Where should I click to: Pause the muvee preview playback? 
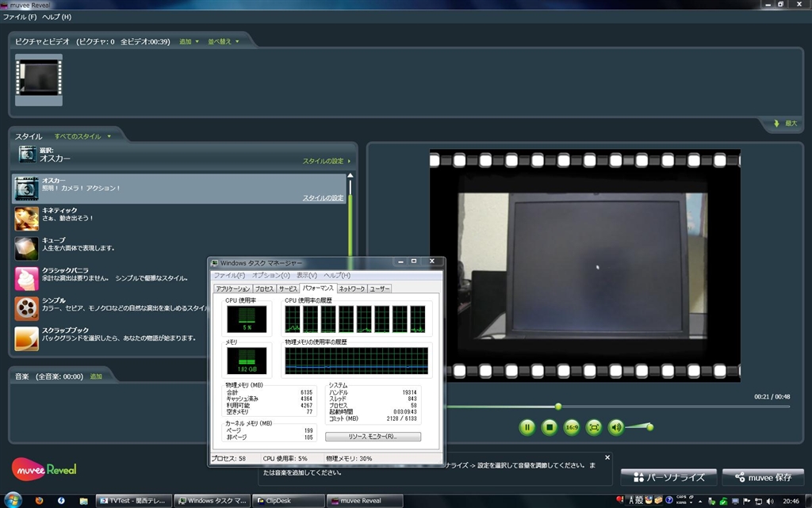coord(527,427)
